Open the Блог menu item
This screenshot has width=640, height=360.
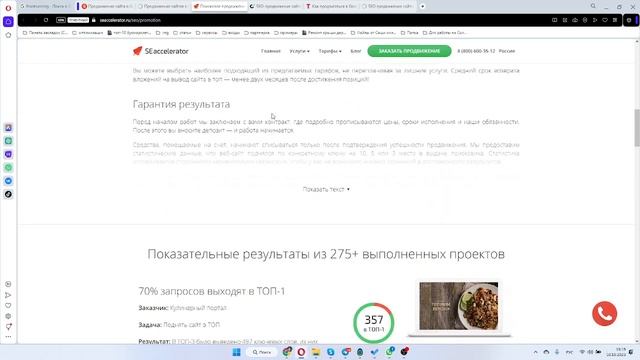click(356, 51)
